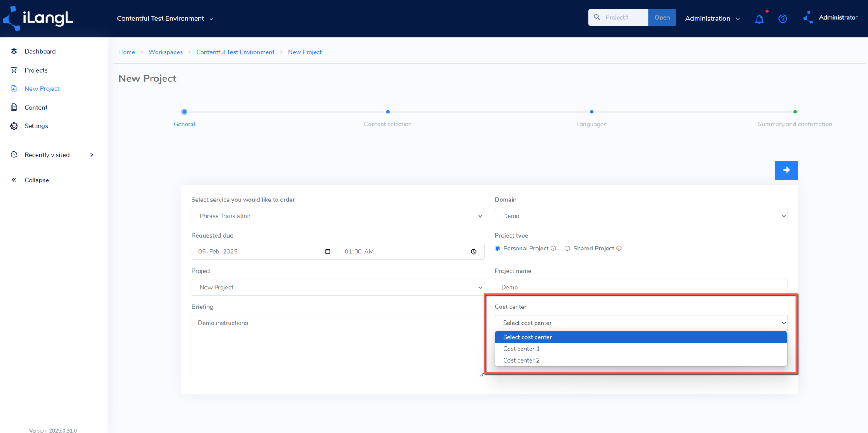Click the 01:00 AM time field
Screen dimensions: 868x433
411,252
